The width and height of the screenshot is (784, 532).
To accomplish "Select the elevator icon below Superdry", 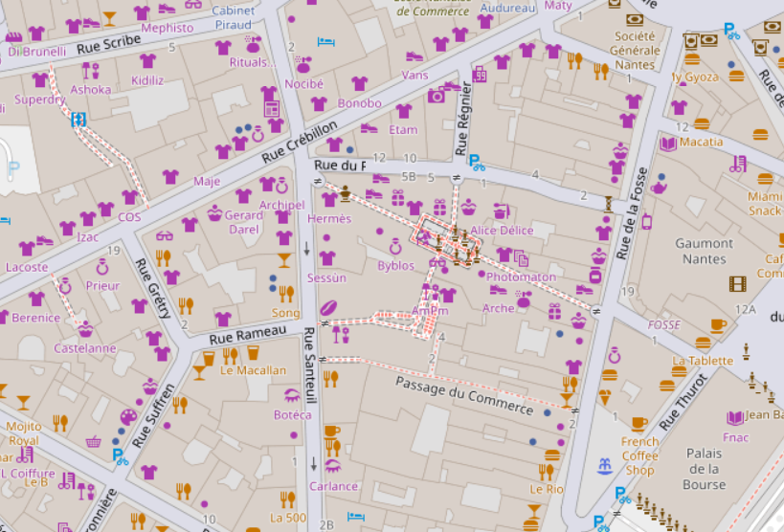I will 78,119.
